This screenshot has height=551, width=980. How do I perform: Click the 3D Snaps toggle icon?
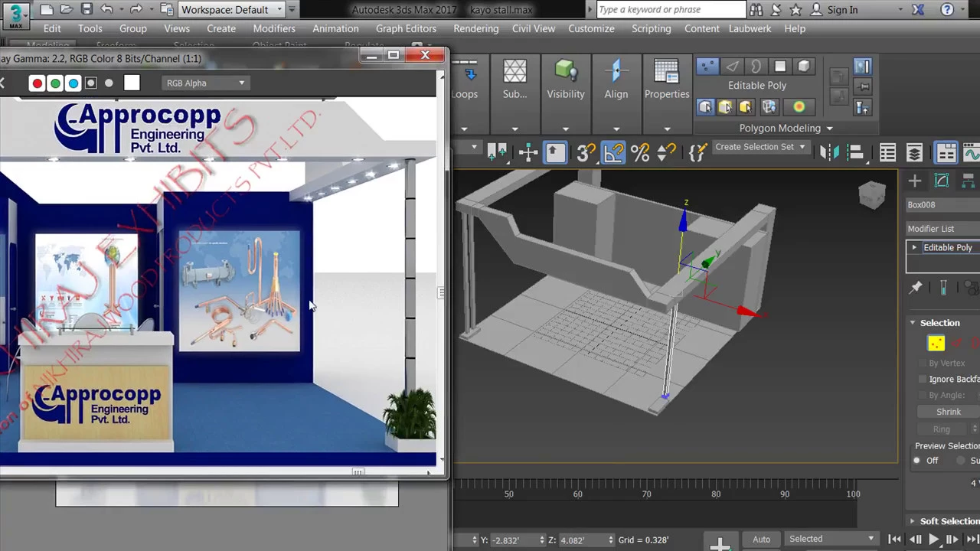click(x=586, y=153)
